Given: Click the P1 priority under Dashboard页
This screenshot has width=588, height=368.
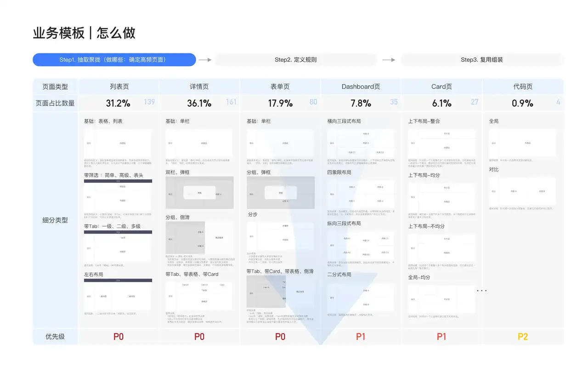Looking at the screenshot, I should (x=361, y=337).
